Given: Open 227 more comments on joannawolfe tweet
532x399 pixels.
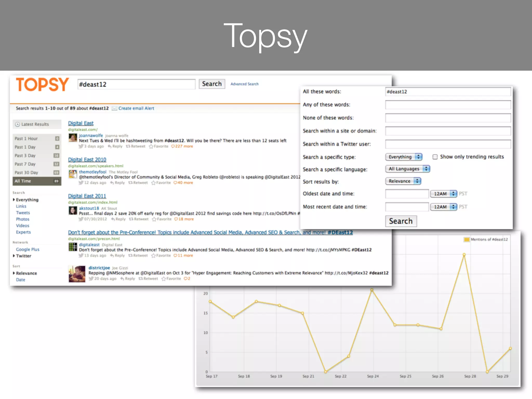Looking at the screenshot, I should (182, 146).
